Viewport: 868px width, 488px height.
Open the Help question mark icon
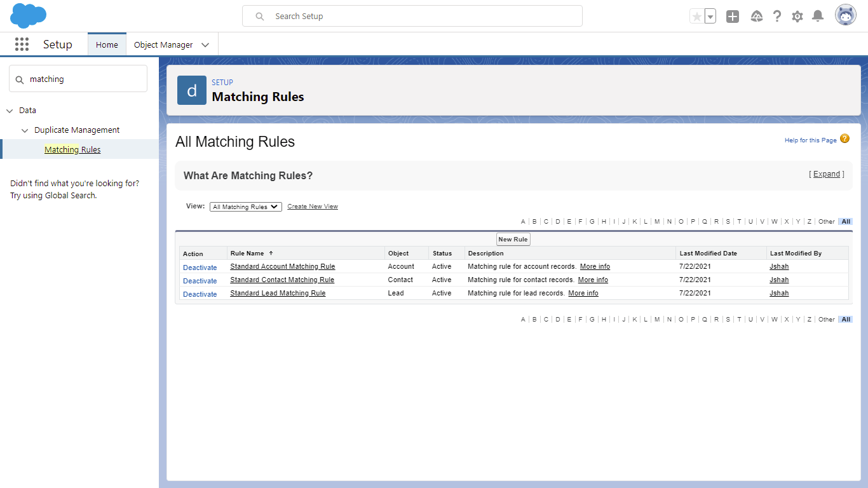point(776,17)
